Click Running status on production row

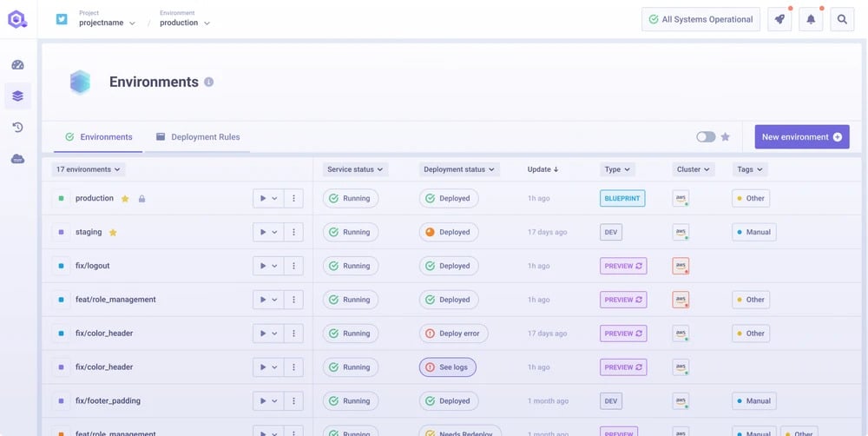tap(351, 198)
